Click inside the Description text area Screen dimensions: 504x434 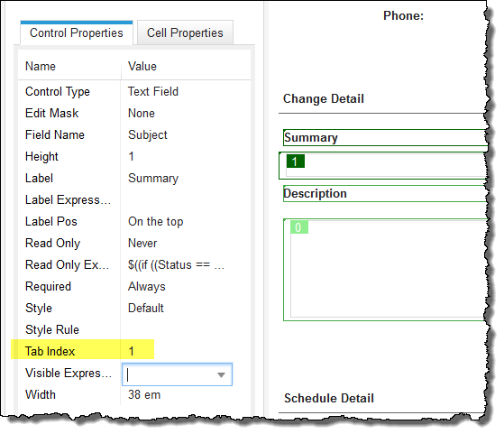pyautogui.click(x=389, y=270)
